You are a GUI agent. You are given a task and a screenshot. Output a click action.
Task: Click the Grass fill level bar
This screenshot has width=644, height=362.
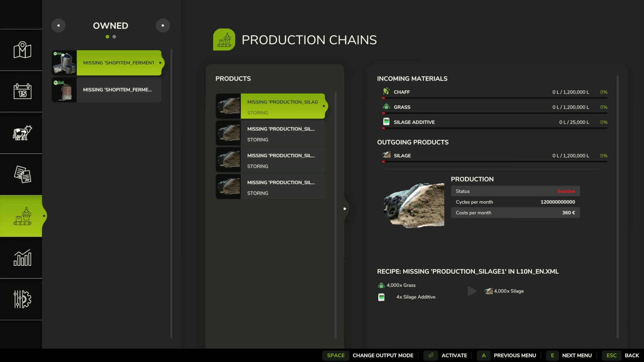tap(495, 113)
